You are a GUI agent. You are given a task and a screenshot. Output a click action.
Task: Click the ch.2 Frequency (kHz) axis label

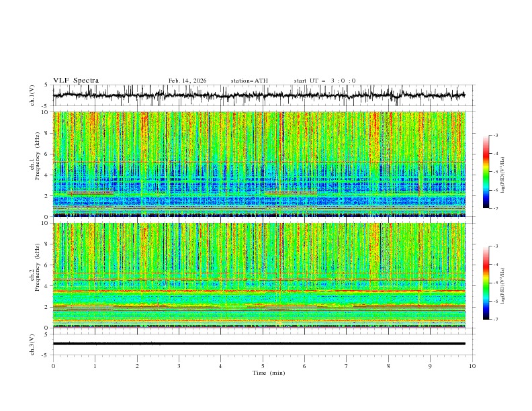pos(35,267)
